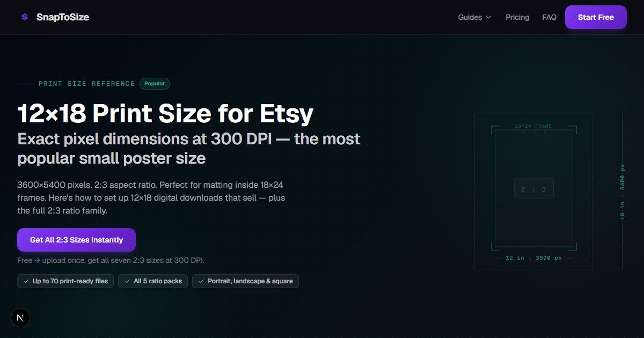Screen dimensions: 644x338
Task: Click the Portrait, landscape & square chip
Action: (245, 281)
